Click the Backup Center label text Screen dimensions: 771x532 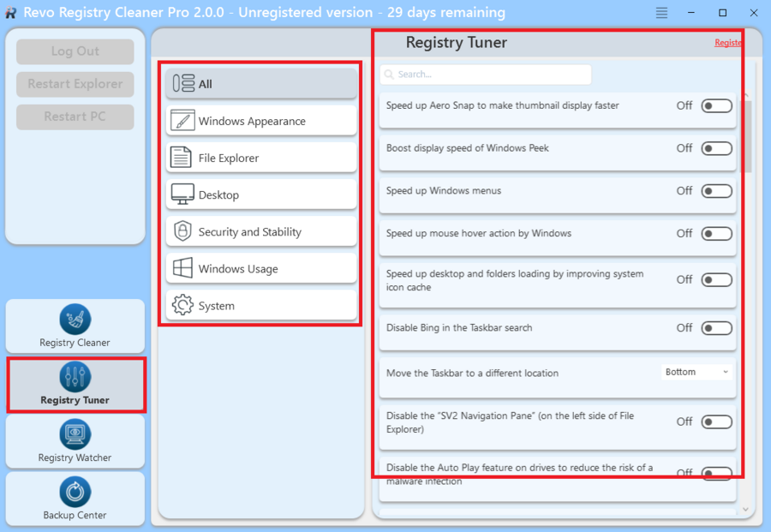click(75, 515)
